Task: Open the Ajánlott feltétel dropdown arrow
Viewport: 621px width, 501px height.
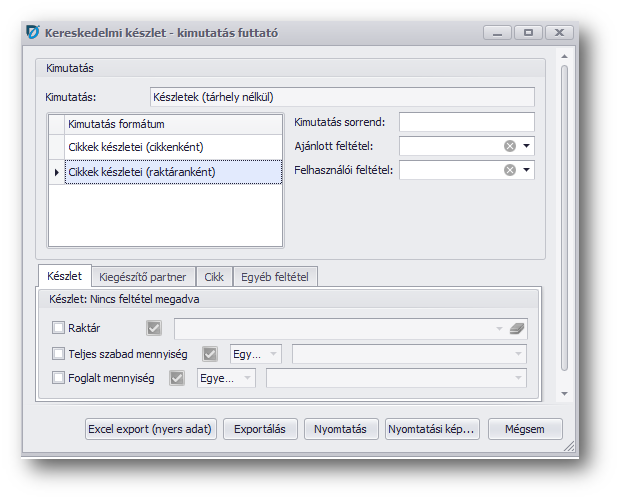Action: [x=526, y=146]
